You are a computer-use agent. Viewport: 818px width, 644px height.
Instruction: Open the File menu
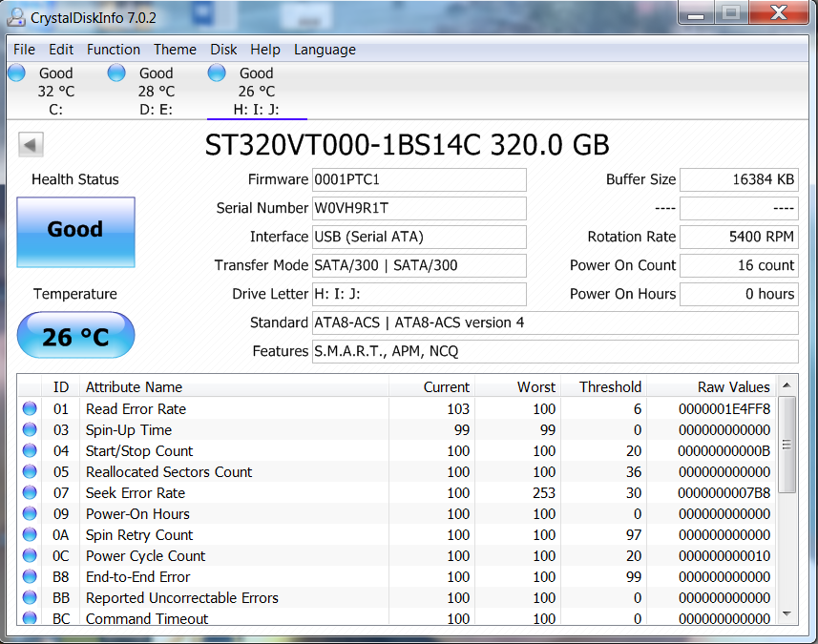[24, 50]
